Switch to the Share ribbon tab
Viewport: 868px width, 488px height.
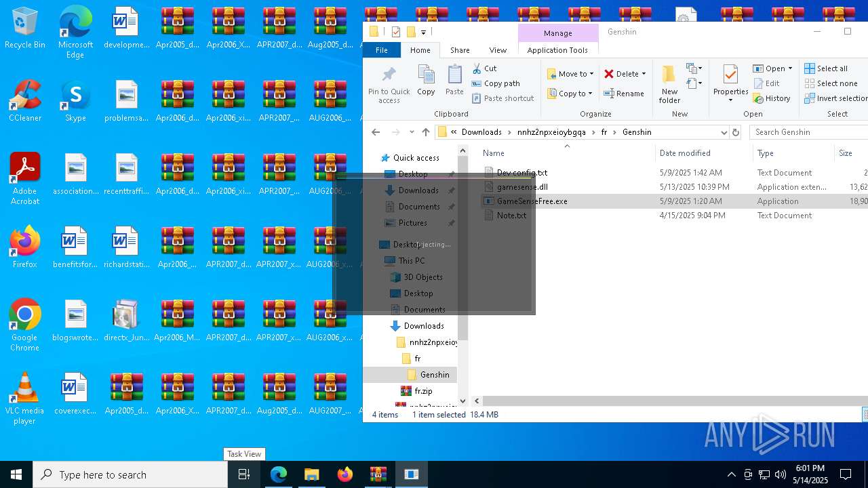click(x=460, y=50)
